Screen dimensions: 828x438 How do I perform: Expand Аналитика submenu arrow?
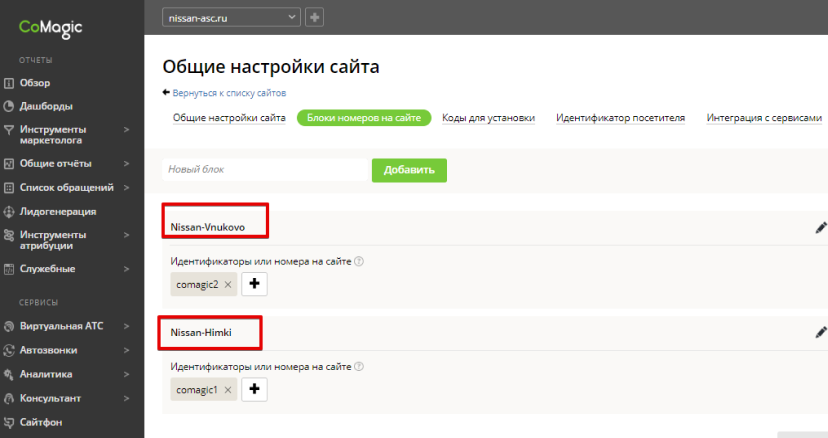tap(126, 374)
